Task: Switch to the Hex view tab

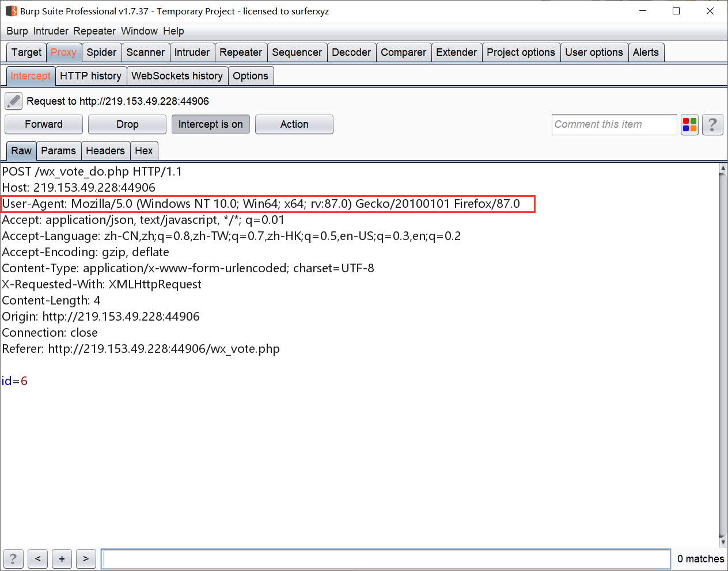Action: [x=144, y=151]
